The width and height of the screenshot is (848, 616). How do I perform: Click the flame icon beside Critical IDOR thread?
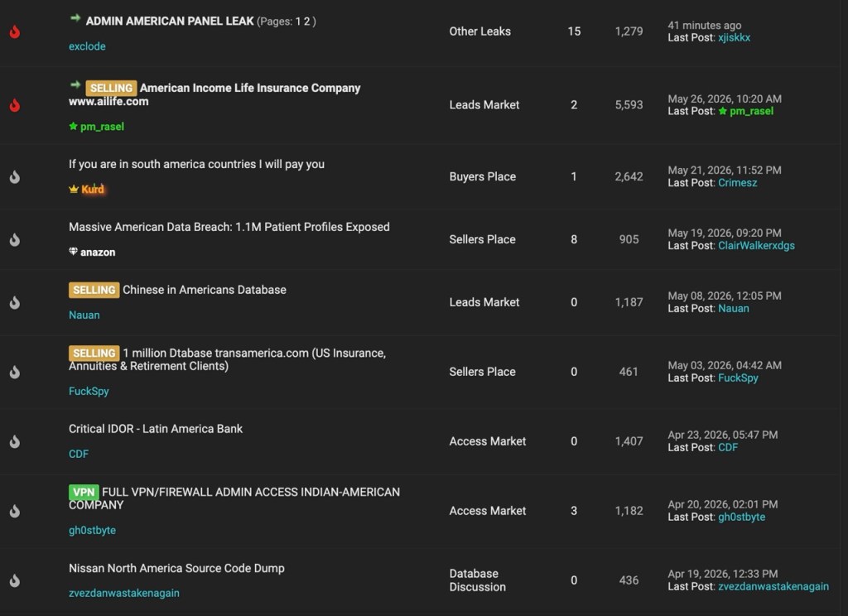15,441
